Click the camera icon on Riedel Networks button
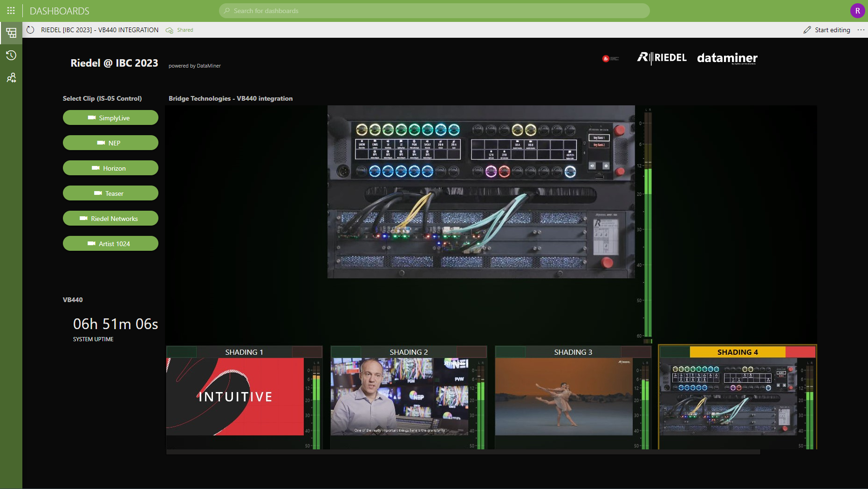The width and height of the screenshot is (868, 489). 84,219
